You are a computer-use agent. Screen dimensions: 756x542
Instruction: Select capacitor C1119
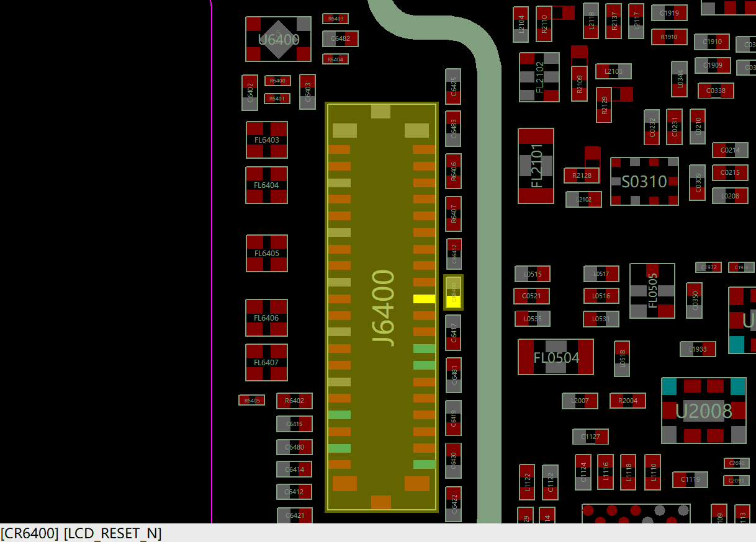pos(690,479)
